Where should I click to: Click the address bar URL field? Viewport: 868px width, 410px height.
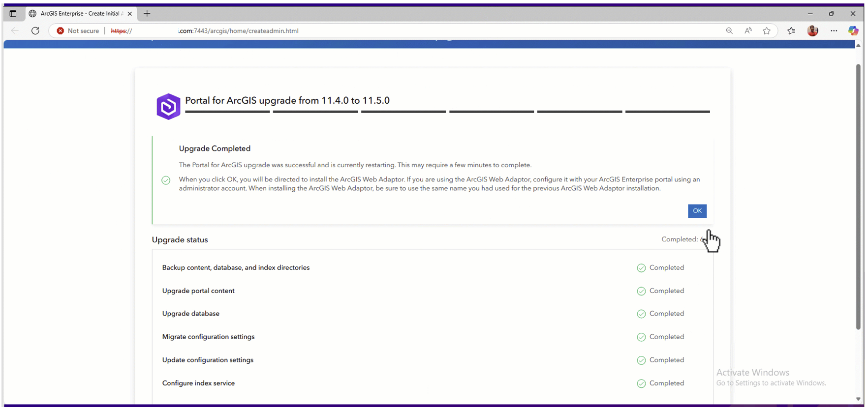pos(413,30)
